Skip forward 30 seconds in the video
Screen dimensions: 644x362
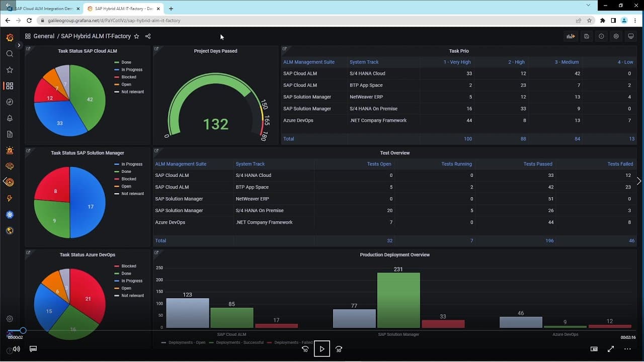pyautogui.click(x=339, y=349)
